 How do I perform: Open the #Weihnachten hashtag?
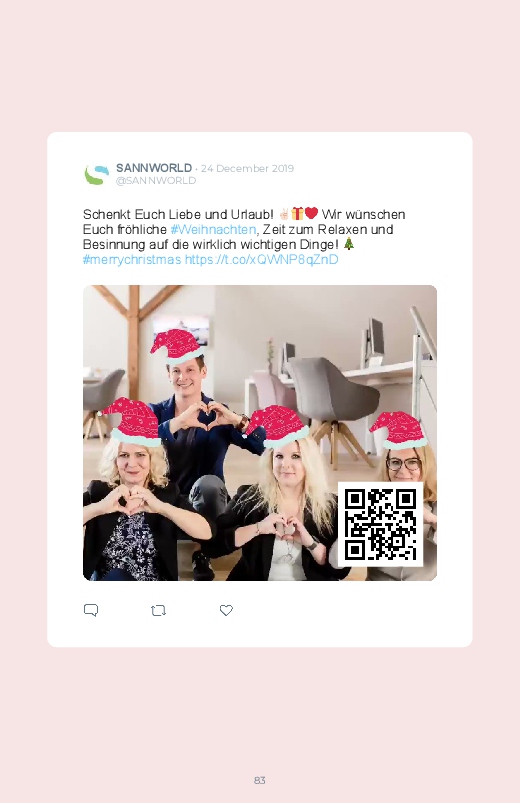[213, 229]
